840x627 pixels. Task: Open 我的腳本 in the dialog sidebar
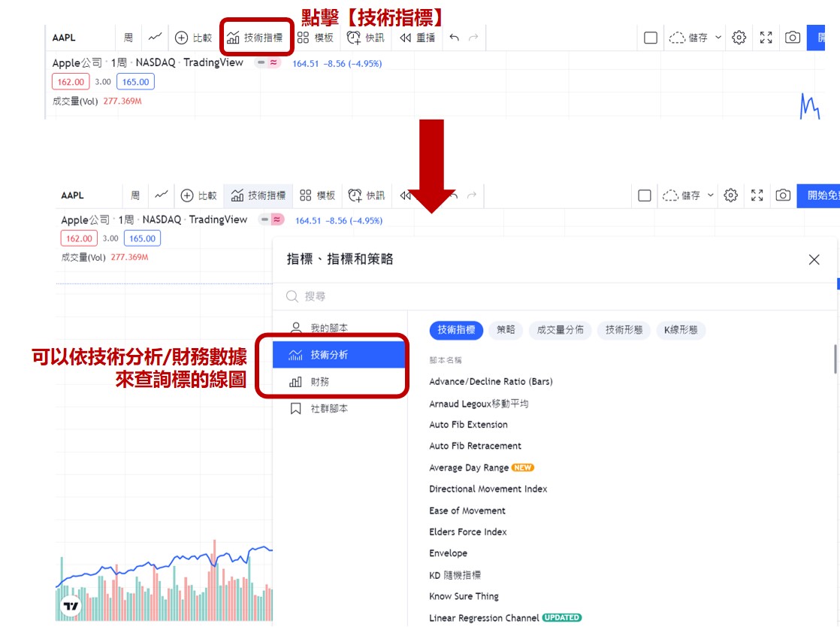[x=340, y=328]
